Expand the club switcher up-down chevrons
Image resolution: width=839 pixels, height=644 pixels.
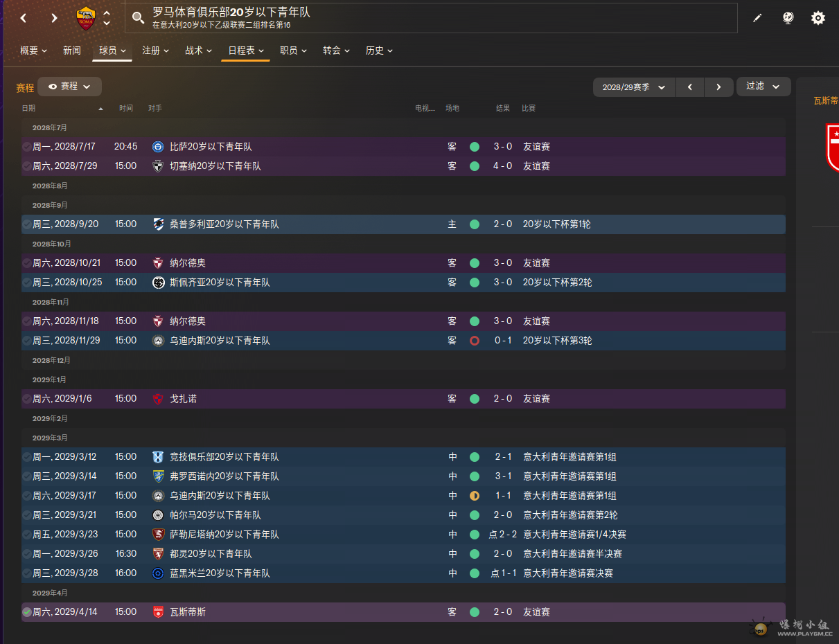click(x=107, y=18)
